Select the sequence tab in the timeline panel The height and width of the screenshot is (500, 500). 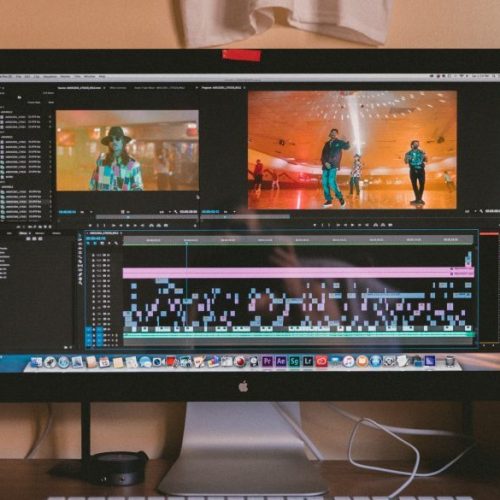click(104, 233)
